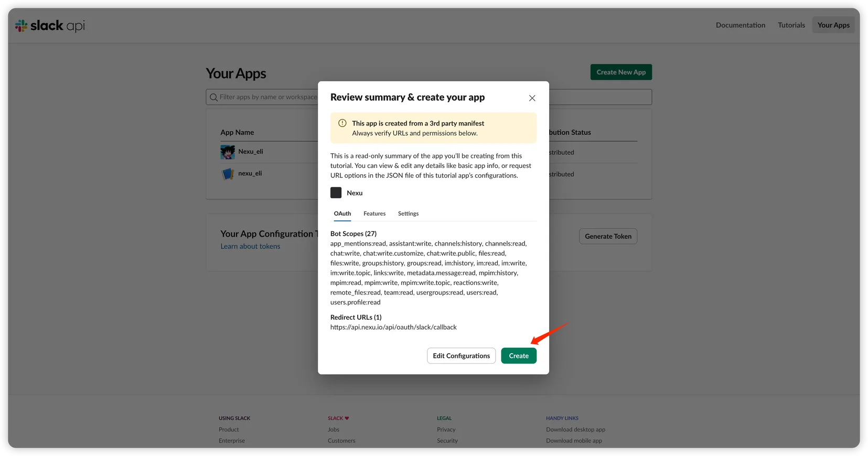
Task: Open Documentation in top navigation
Action: (740, 25)
